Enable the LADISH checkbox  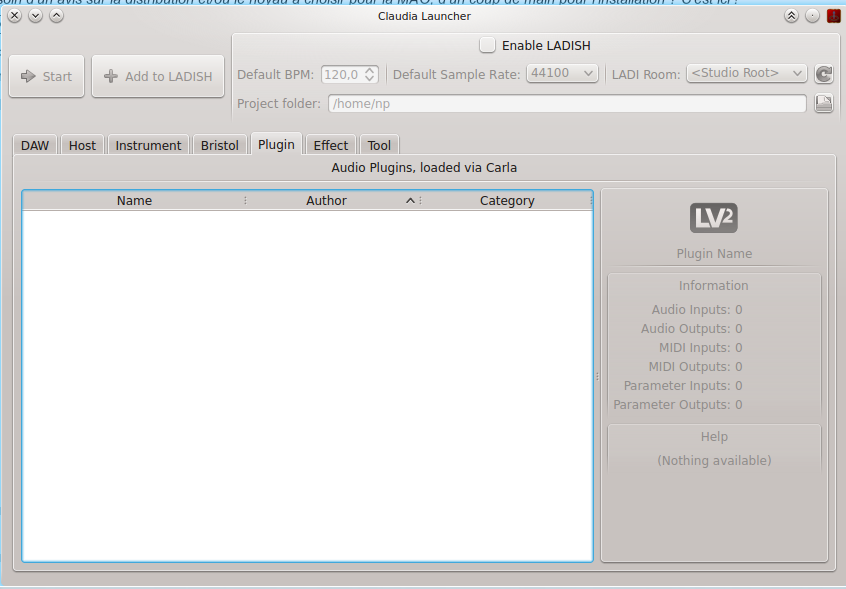(x=487, y=45)
